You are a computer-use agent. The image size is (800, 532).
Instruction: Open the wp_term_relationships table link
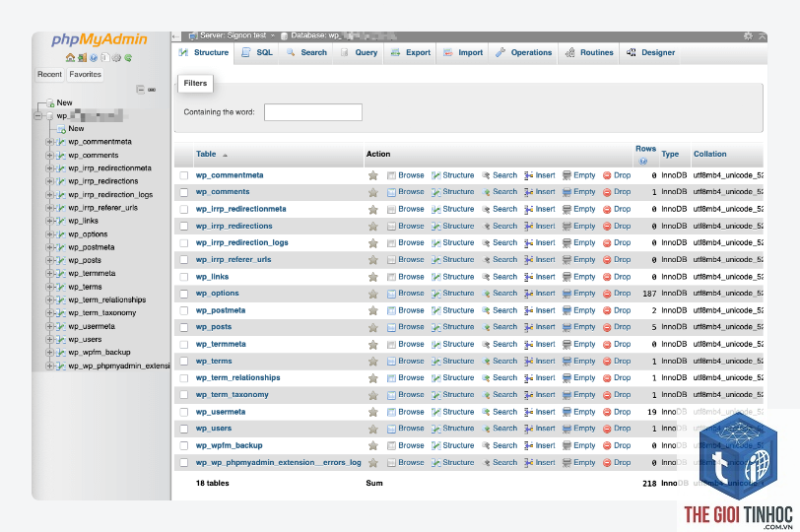pyautogui.click(x=237, y=378)
